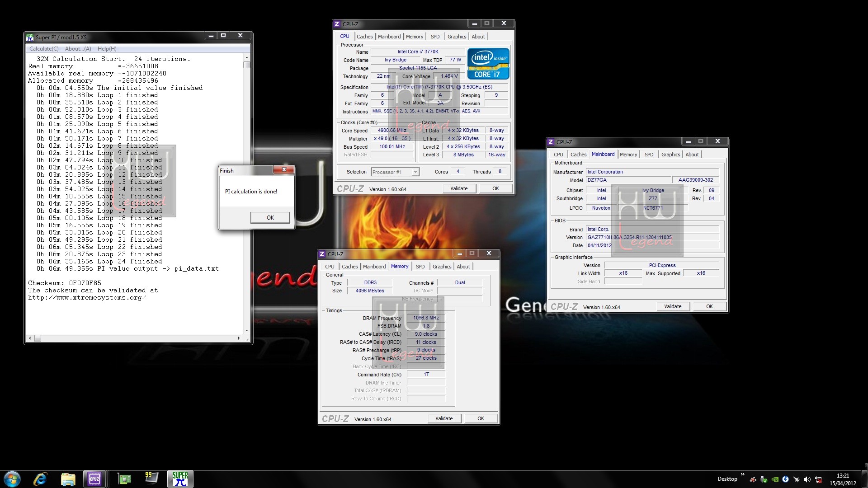The width and height of the screenshot is (868, 488).
Task: Click the Z icon of the CPU tab CPU-Z window
Action: point(337,24)
